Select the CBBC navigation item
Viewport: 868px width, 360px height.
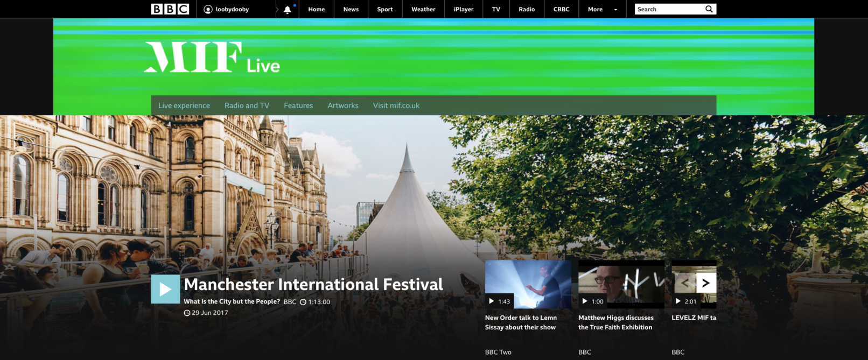(x=561, y=9)
